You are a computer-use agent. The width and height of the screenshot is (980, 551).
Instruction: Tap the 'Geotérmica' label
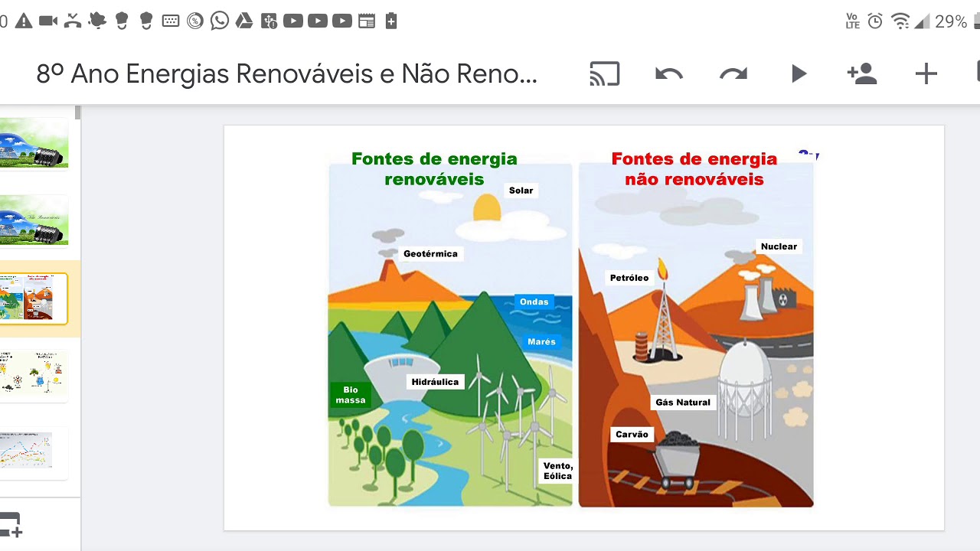(431, 253)
